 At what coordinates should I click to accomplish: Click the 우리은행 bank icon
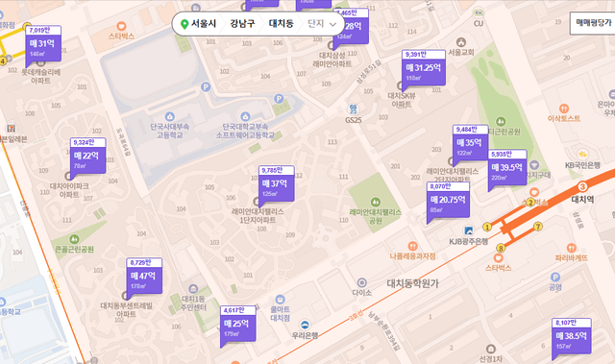pyautogui.click(x=305, y=325)
